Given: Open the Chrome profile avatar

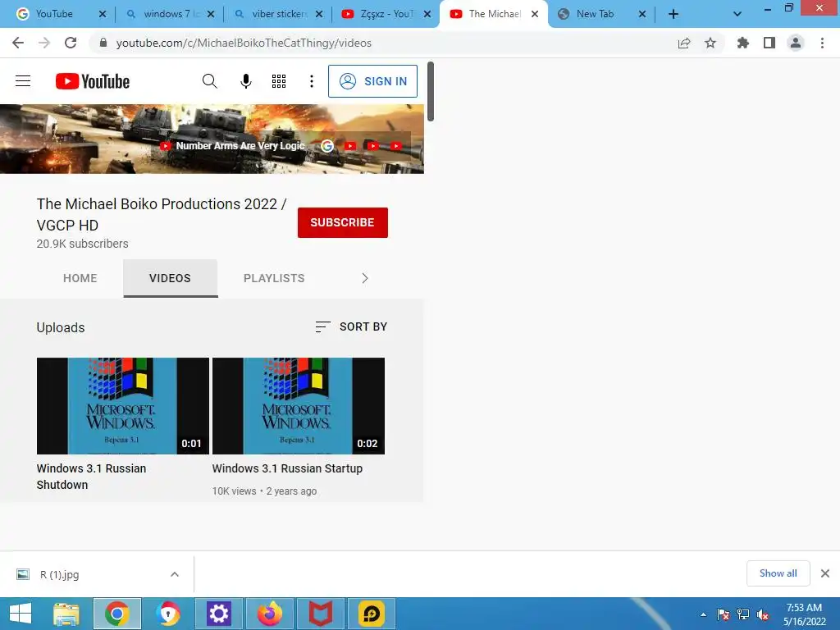Looking at the screenshot, I should point(796,43).
